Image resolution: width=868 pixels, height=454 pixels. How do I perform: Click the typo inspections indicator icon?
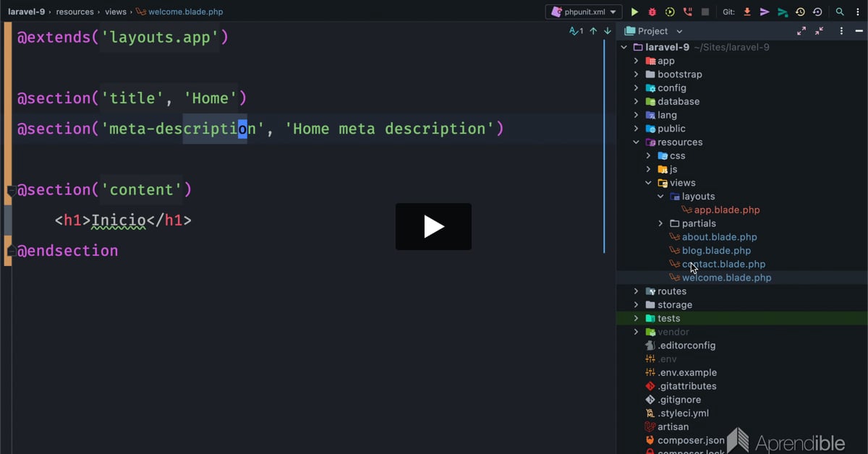coord(576,31)
